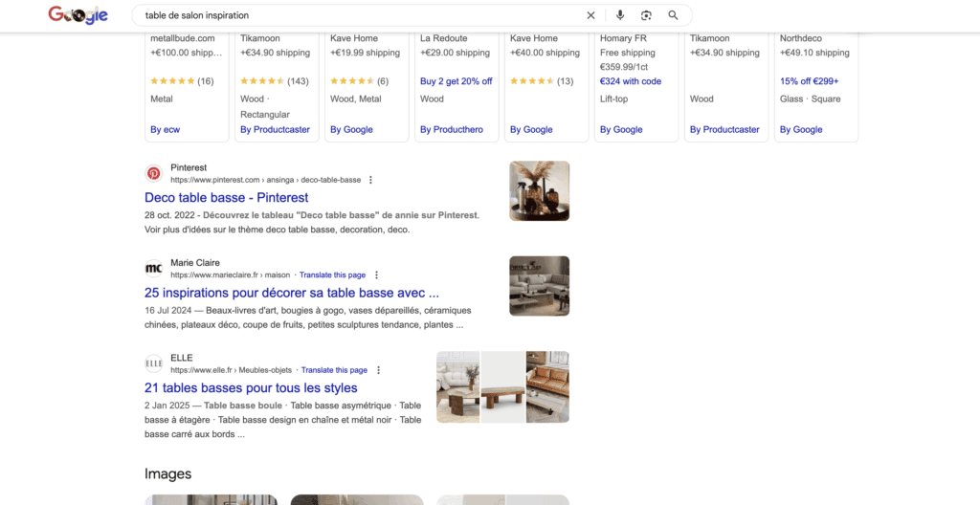Open the ELLE result's middle wooden table thumbnail
The height and width of the screenshot is (505, 980).
point(503,386)
